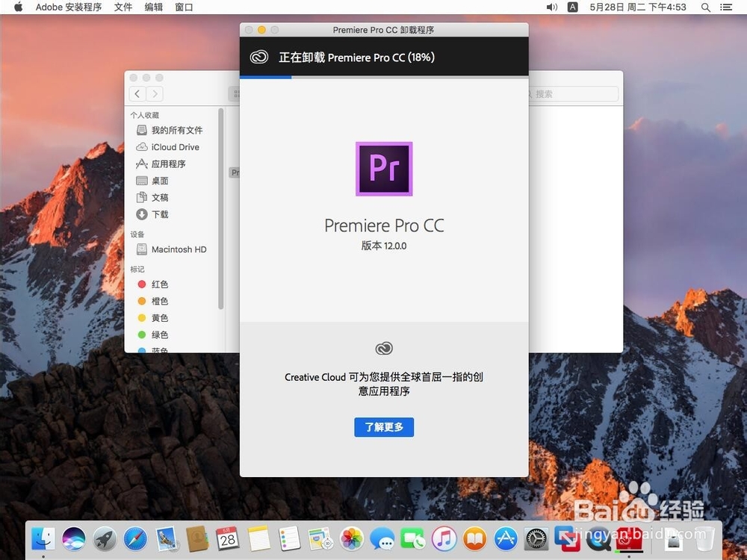
Task: Open the 窗口 menu
Action: tap(184, 7)
